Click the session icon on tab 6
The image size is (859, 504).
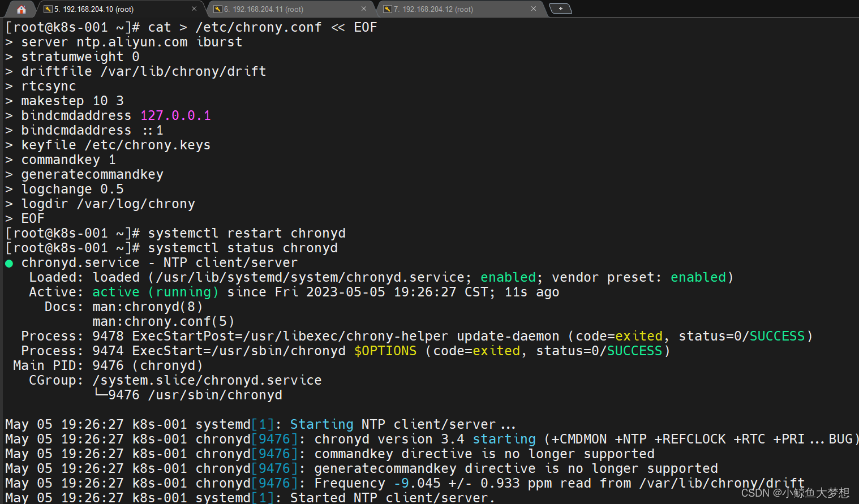pos(218,9)
